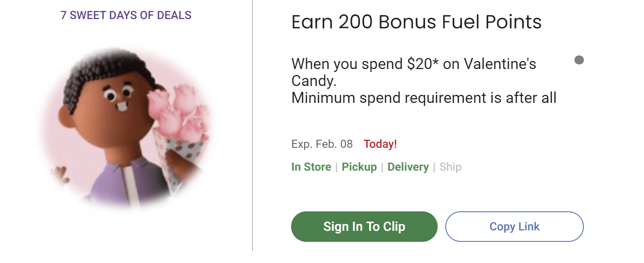Select the In Store availability label
644x263 pixels.
311,167
